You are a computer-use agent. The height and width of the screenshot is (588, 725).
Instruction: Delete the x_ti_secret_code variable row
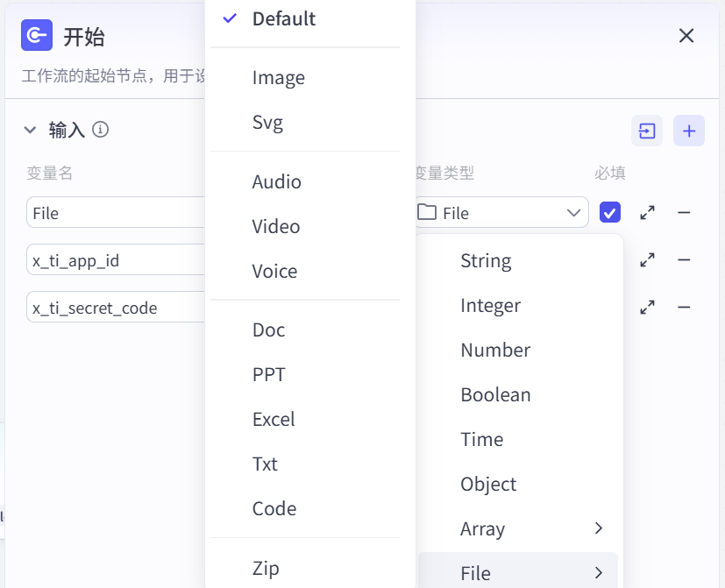tap(684, 307)
